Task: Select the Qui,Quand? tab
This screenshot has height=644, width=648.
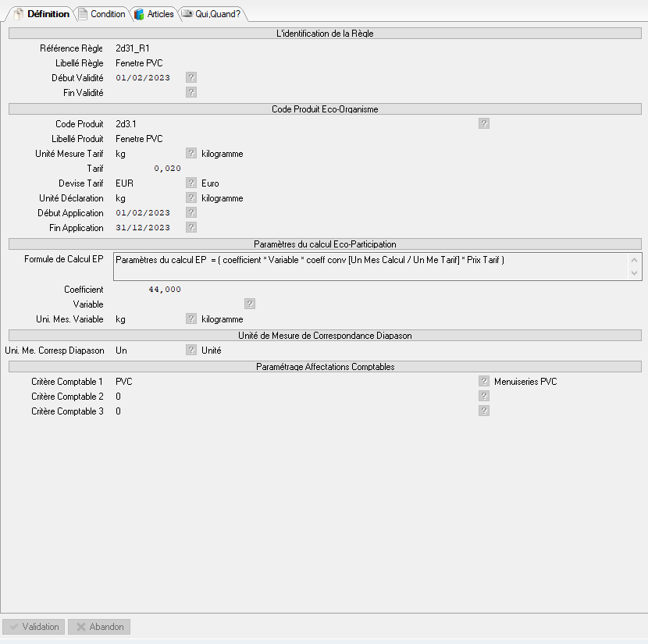Action: [x=212, y=14]
